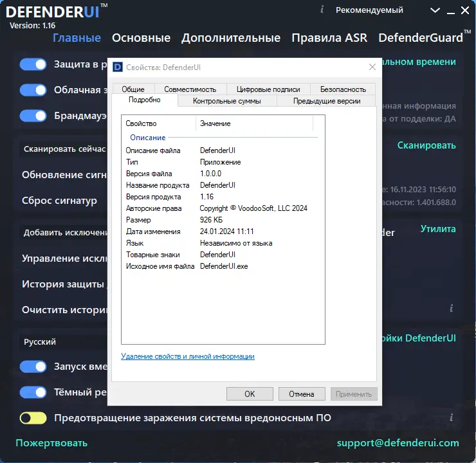The image size is (476, 463).
Task: Select the Дата изменения value 24.01.2024 11:11
Action: [x=227, y=232]
